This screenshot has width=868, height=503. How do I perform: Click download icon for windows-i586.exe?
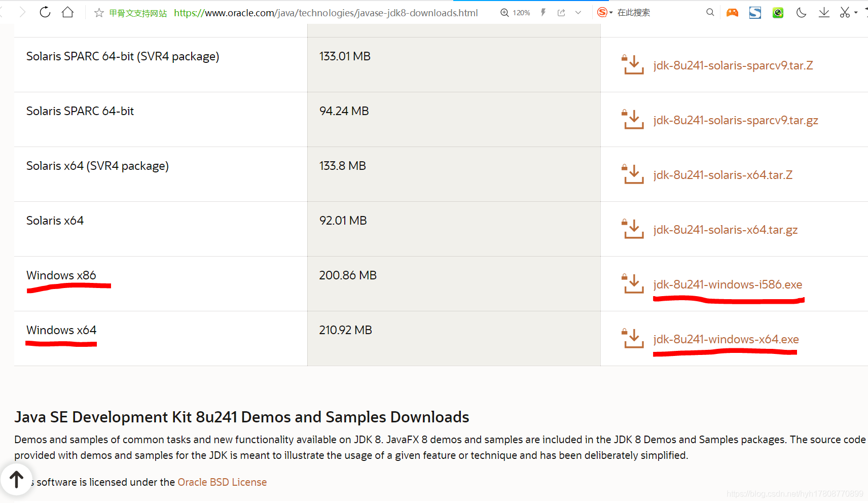(x=633, y=283)
